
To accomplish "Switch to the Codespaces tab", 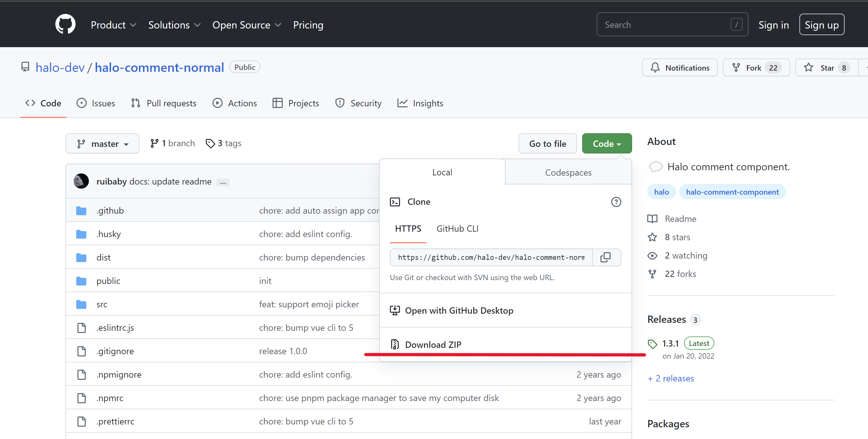I will tap(568, 172).
